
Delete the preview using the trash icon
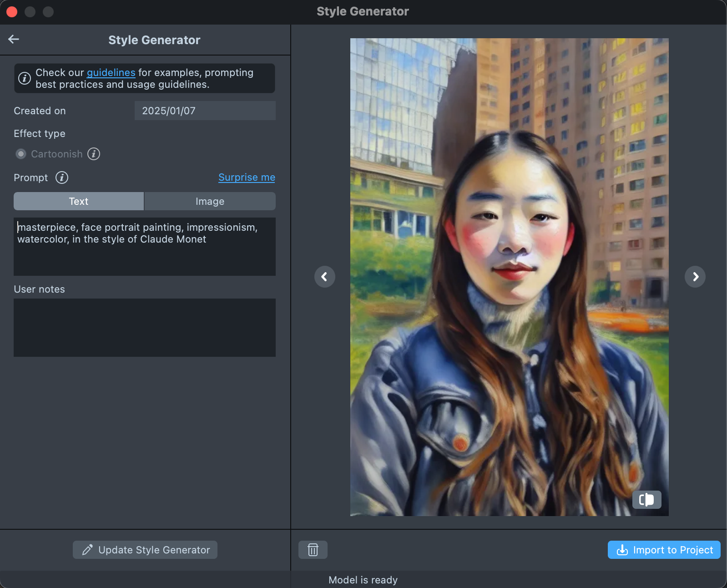[x=313, y=550]
